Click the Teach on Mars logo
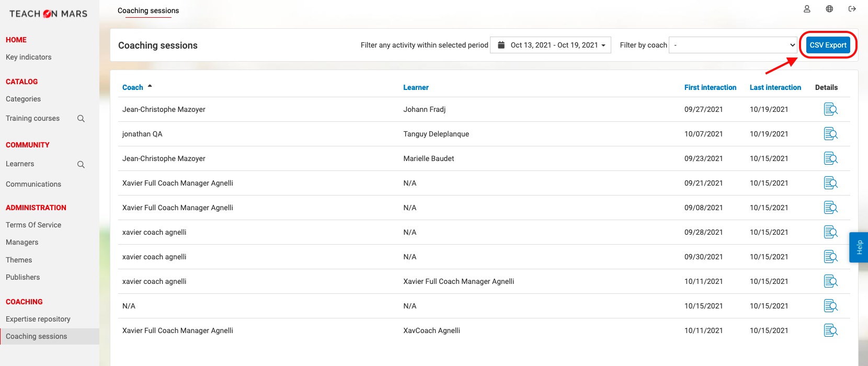The image size is (868, 366). (x=48, y=14)
